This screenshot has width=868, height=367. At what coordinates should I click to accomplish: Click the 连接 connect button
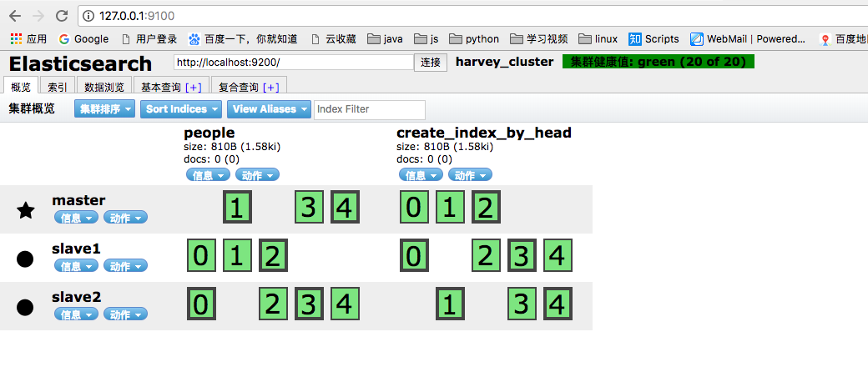(430, 62)
